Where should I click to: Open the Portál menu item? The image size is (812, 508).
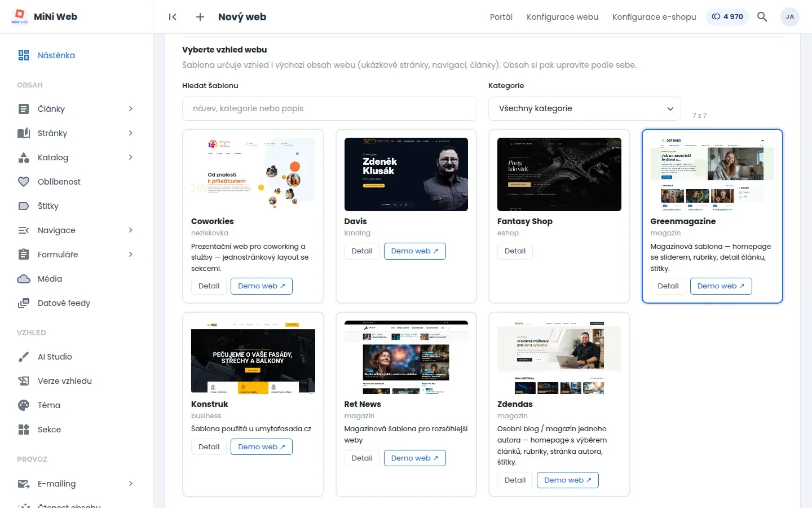tap(501, 17)
